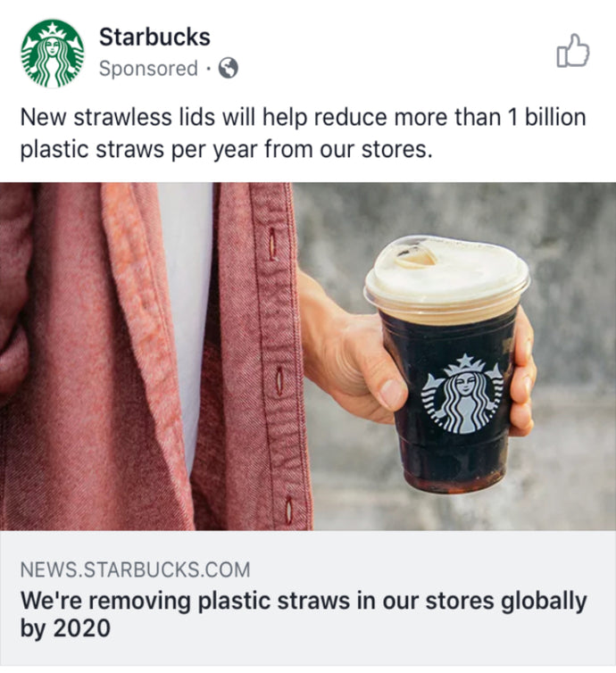Tap the white t-shirt in the photo

coord(187,301)
